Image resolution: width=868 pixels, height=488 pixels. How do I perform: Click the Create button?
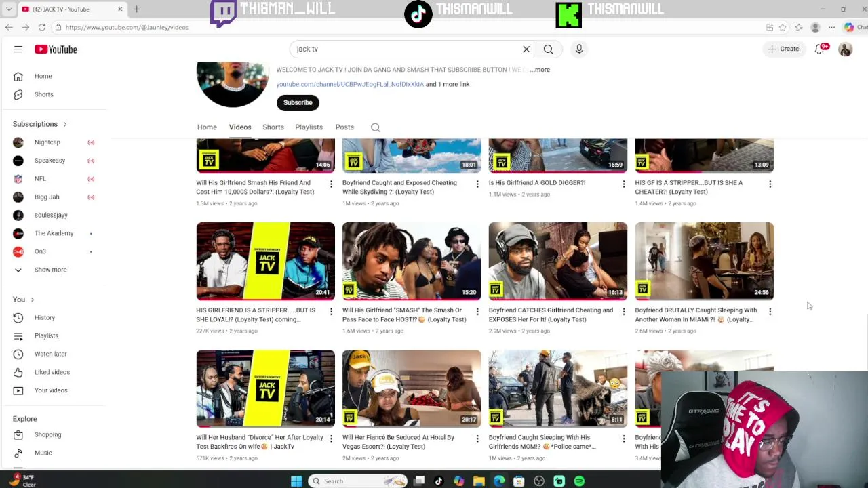[783, 49]
